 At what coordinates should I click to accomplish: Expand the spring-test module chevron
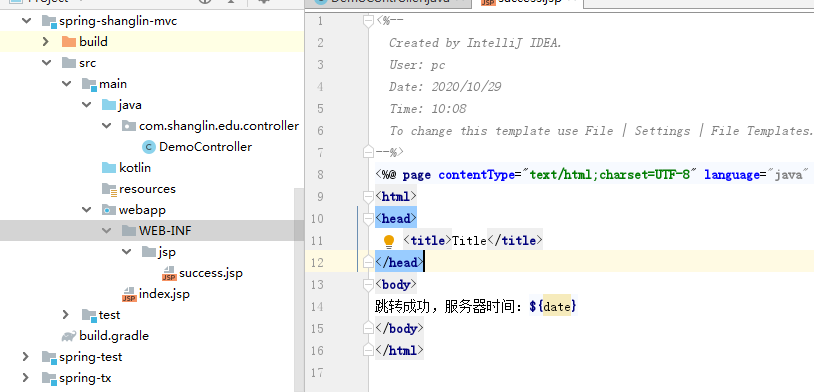point(25,357)
